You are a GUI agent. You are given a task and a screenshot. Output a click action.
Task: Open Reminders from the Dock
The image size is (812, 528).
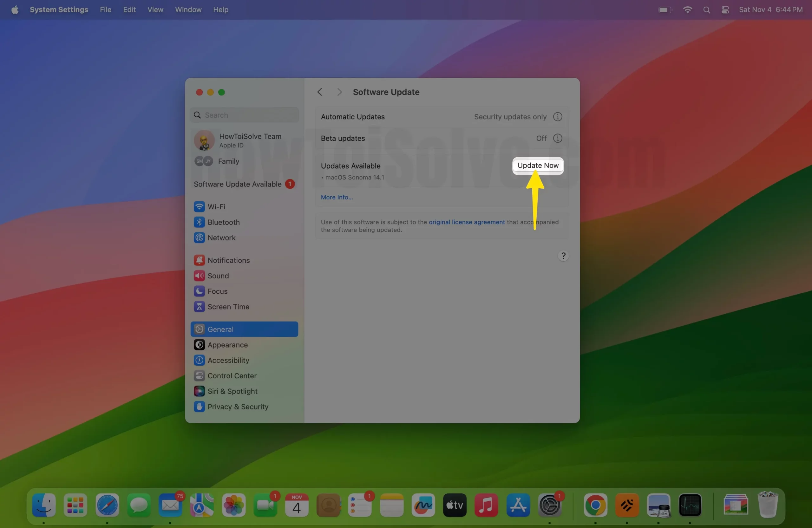(360, 505)
